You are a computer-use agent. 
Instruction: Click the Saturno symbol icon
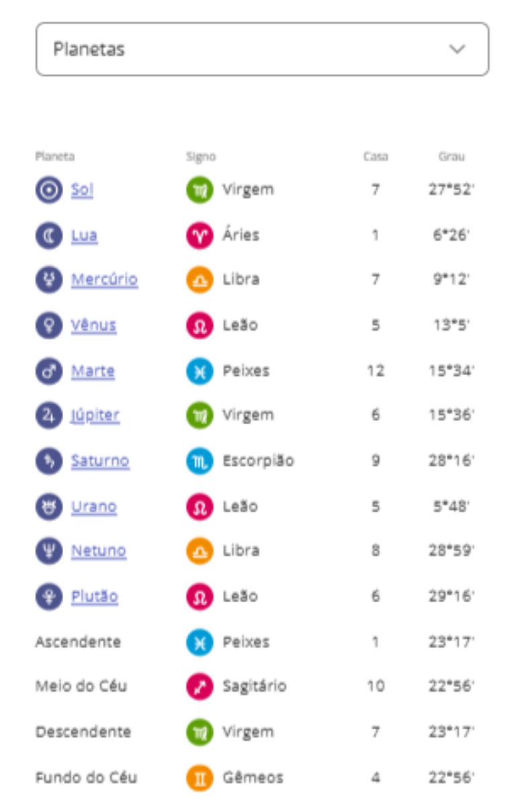coord(48,461)
